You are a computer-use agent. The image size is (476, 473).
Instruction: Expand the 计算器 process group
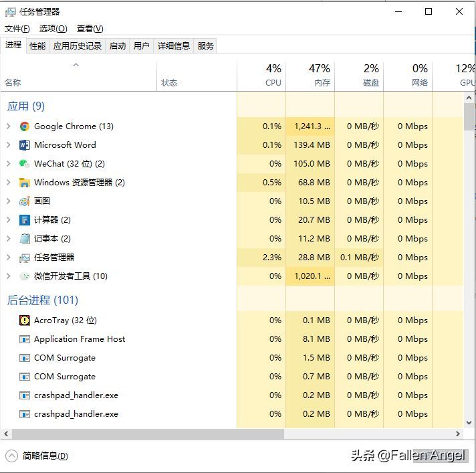(9, 220)
